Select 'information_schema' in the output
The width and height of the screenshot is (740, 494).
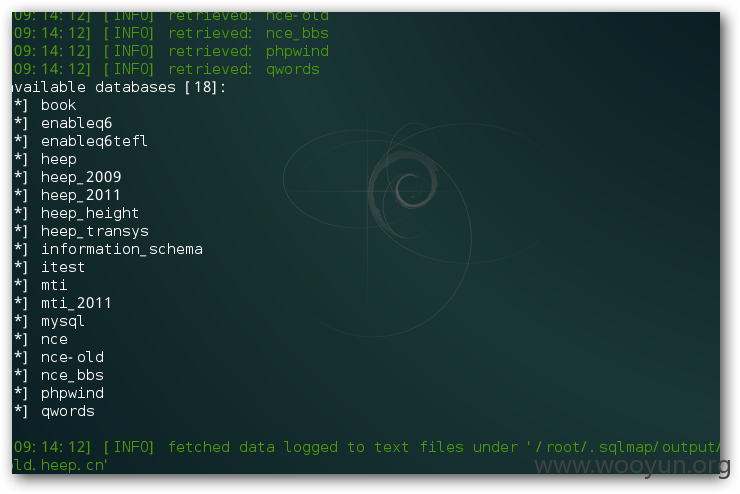pyautogui.click(x=122, y=249)
